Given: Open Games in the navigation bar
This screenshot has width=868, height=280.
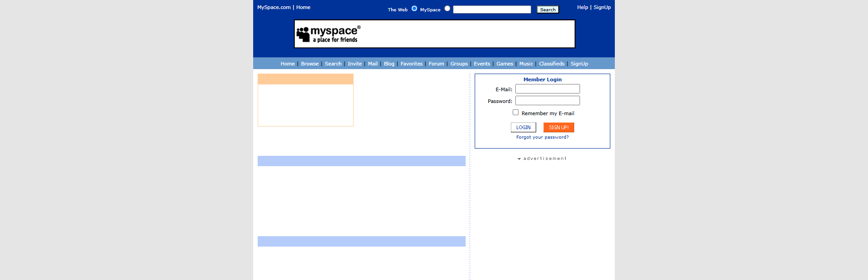Looking at the screenshot, I should pyautogui.click(x=505, y=64).
